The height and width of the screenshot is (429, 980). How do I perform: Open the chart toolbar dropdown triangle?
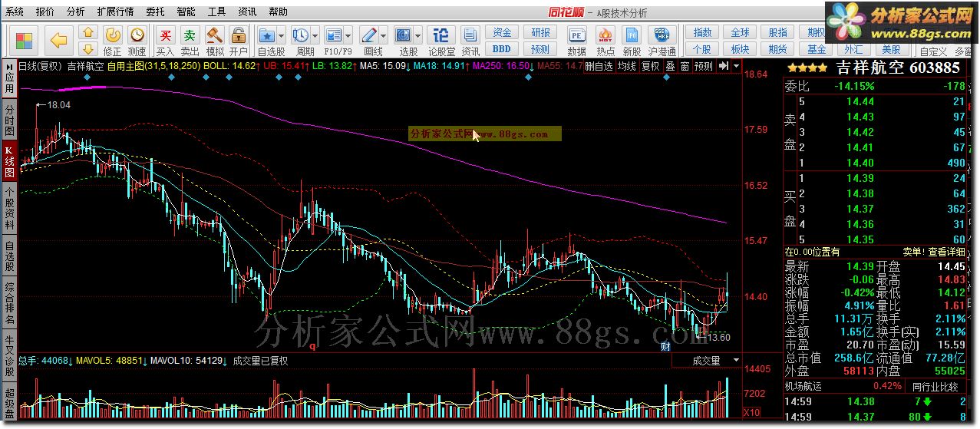pos(737,66)
